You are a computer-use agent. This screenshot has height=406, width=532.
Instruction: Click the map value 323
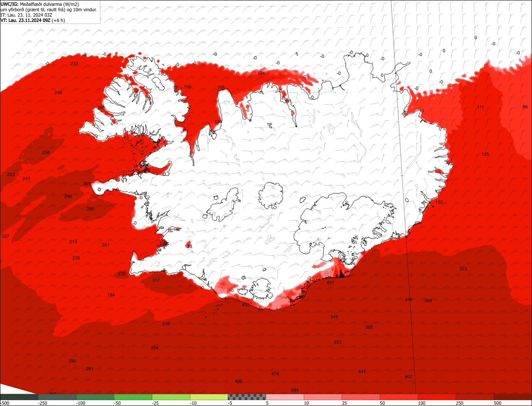[463, 269]
